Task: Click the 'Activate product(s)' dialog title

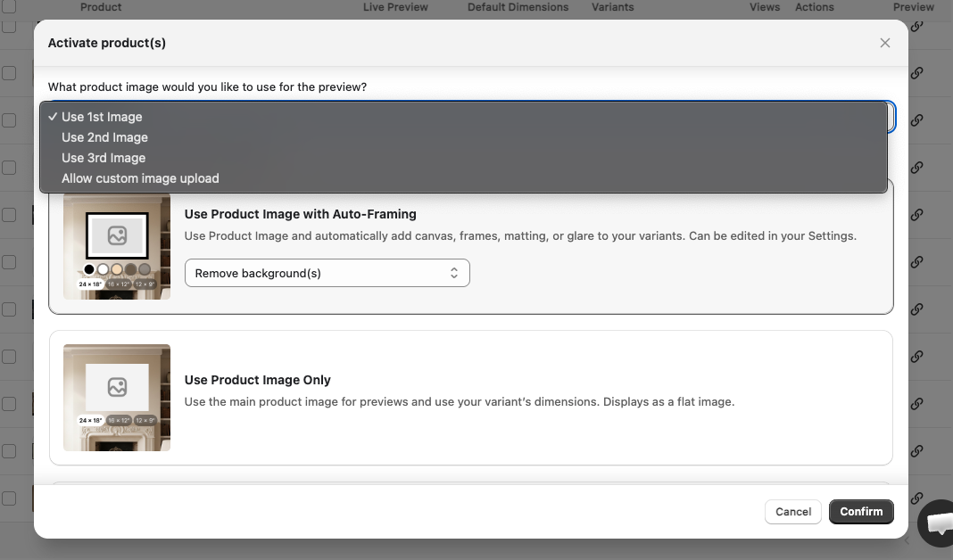Action: (107, 43)
